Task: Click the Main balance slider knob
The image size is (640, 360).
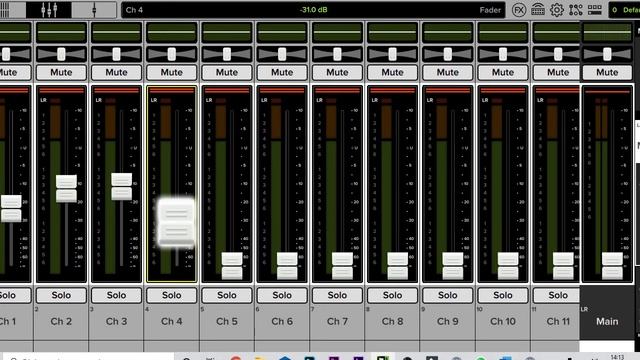Action: [x=607, y=54]
